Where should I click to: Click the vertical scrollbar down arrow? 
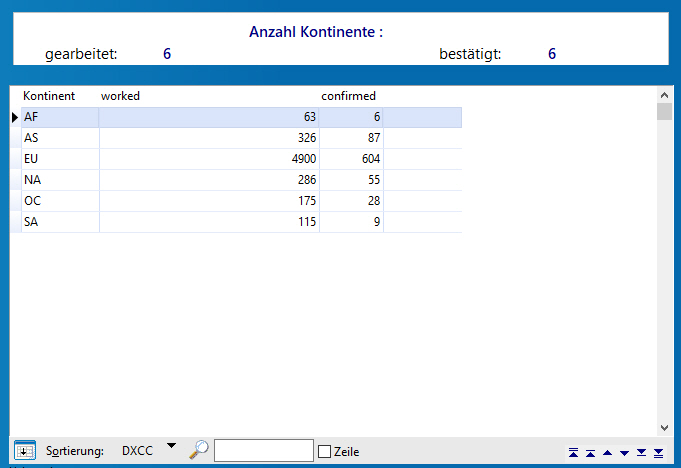[664, 428]
